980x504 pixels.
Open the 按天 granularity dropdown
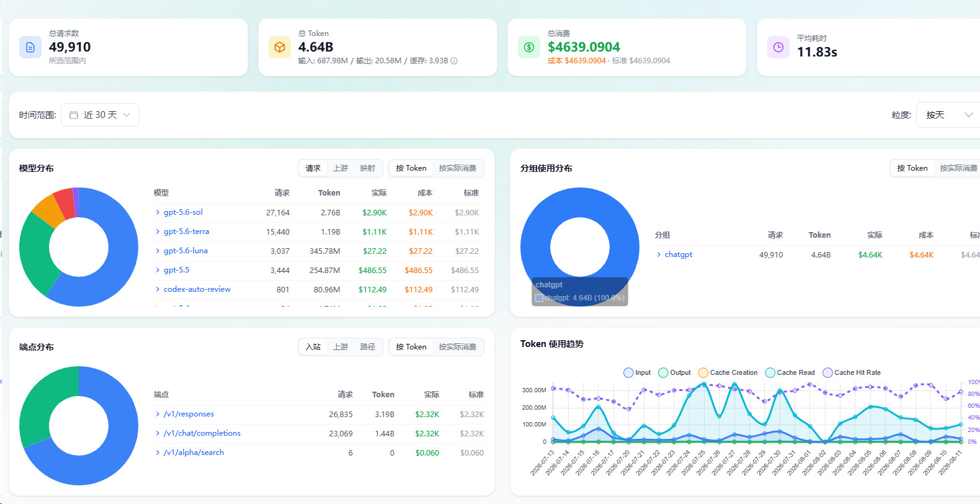(949, 115)
